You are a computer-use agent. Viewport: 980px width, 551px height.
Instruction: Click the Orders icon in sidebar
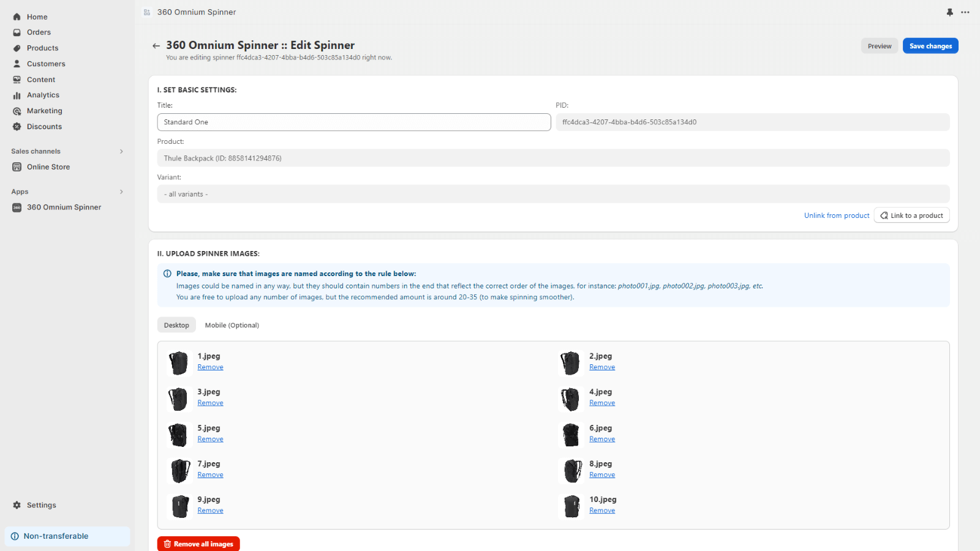point(17,32)
